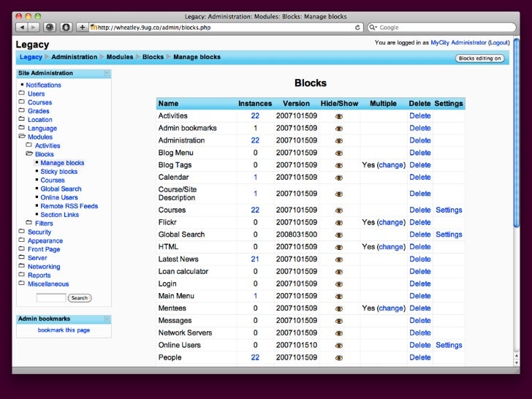This screenshot has height=399, width=532.
Task: Reload page using address bar refresh icon
Action: tap(358, 27)
